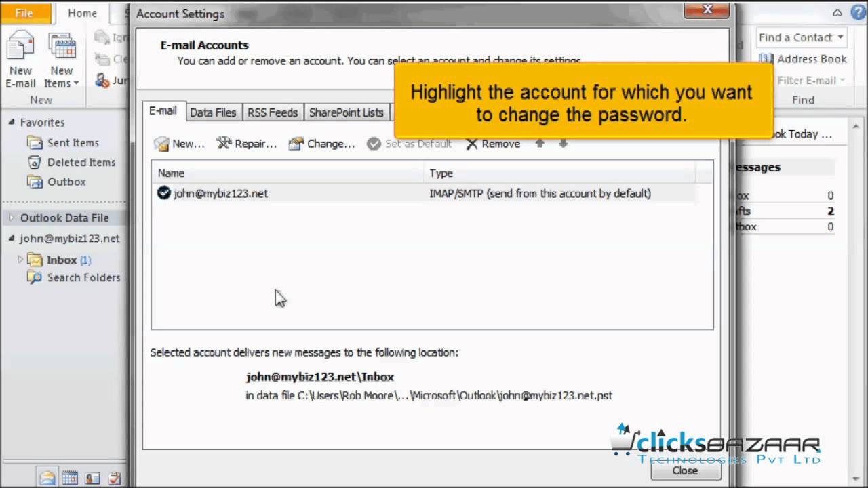This screenshot has width=868, height=488.
Task: Switch to the Calendar navigation icon
Action: [x=70, y=478]
